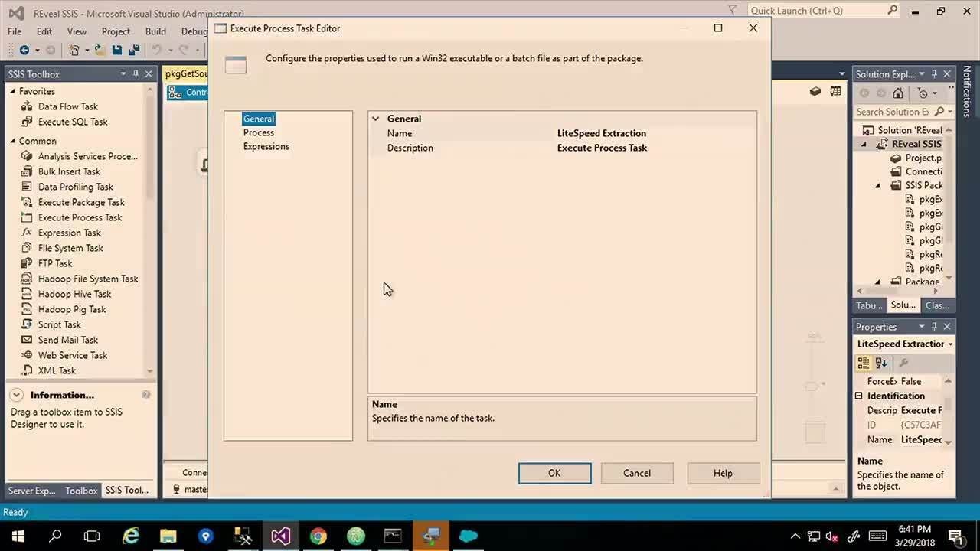The height and width of the screenshot is (551, 980).
Task: Pick Web Service Task from toolbox
Action: pos(73,355)
